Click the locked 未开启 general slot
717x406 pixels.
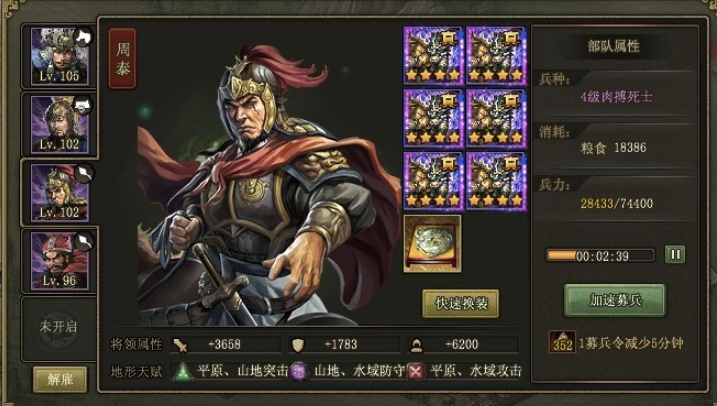pos(58,327)
